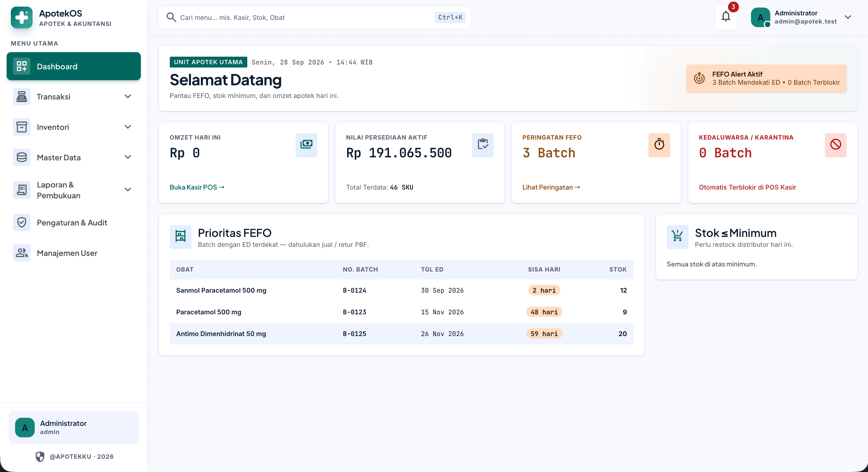Click the cash icon on Omzet Hari Ini card
The height and width of the screenshot is (472, 868).
click(x=306, y=145)
